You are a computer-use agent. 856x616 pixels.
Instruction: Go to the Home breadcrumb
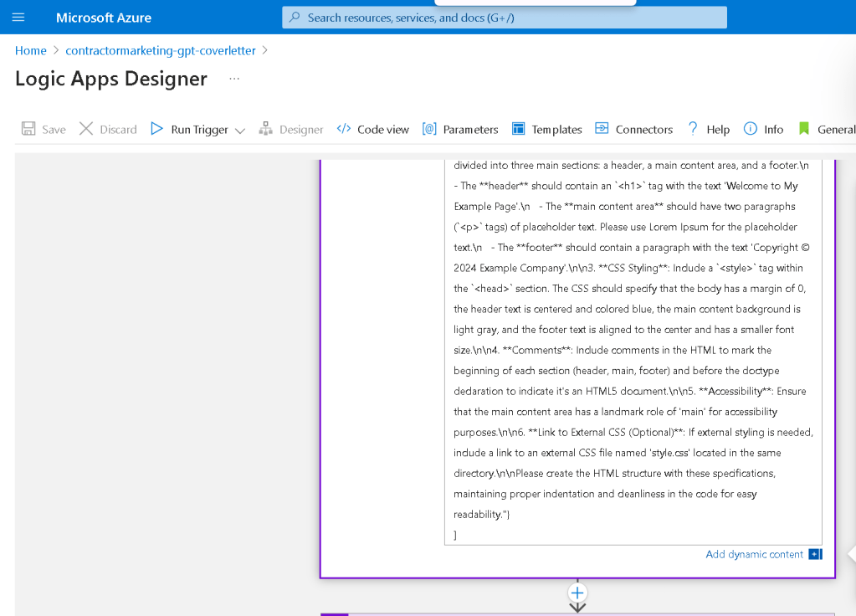pos(31,51)
